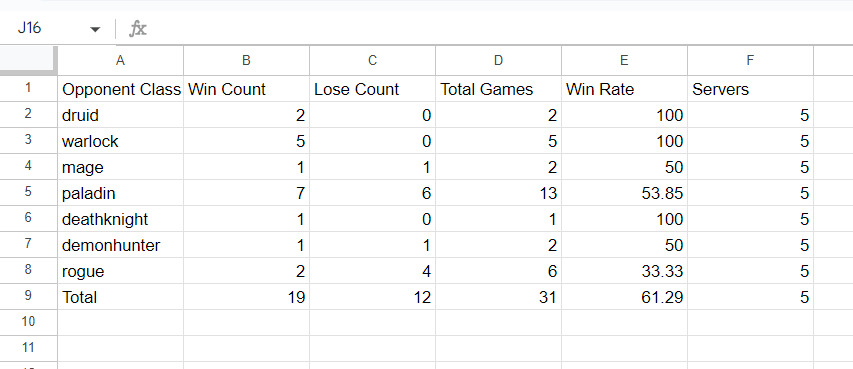Screen dimensions: 853x369
Task: Select column D header
Action: click(498, 61)
